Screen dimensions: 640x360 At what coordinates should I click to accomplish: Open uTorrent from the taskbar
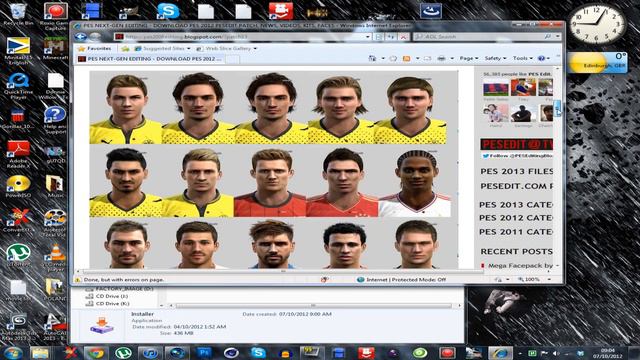[x=122, y=353]
